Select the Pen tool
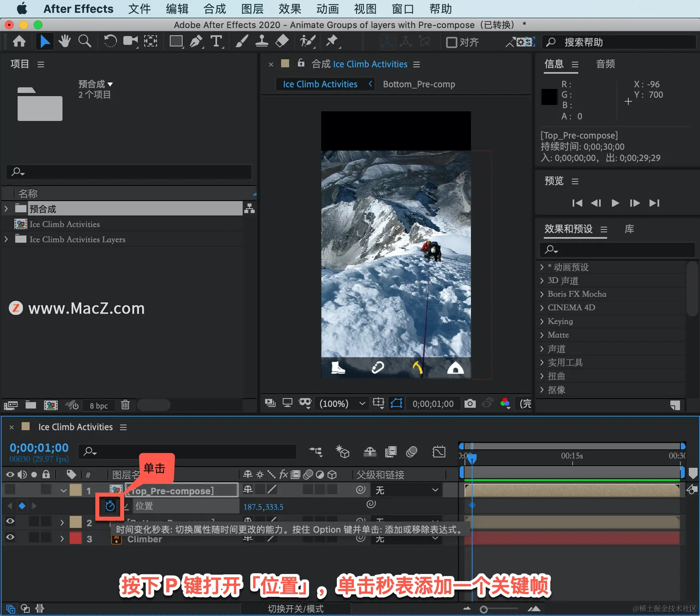 click(x=196, y=41)
